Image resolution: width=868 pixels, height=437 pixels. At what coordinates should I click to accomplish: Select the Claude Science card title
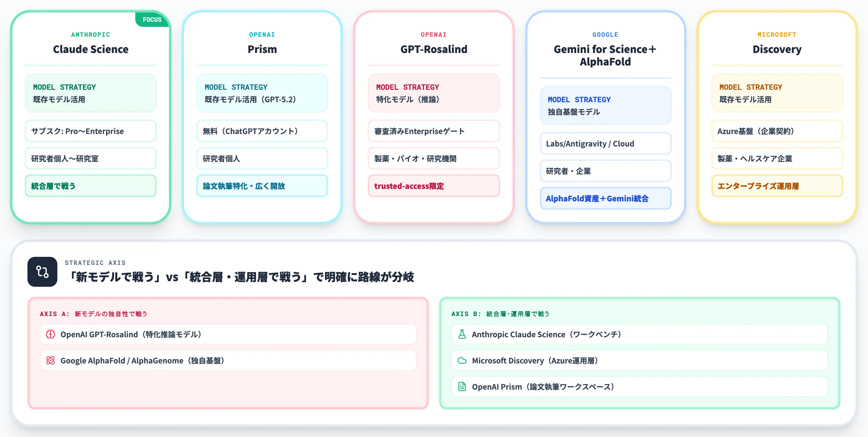91,49
